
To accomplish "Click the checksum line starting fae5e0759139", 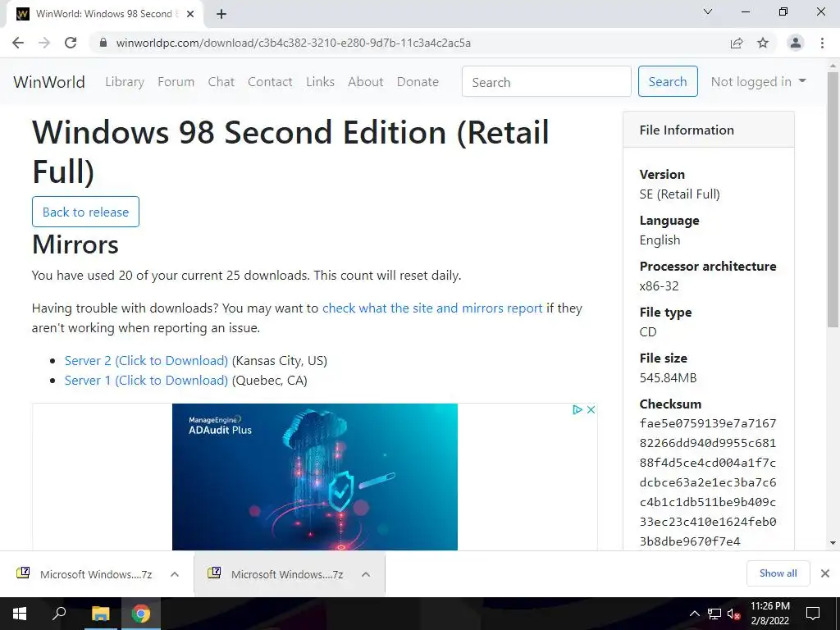I will click(708, 424).
